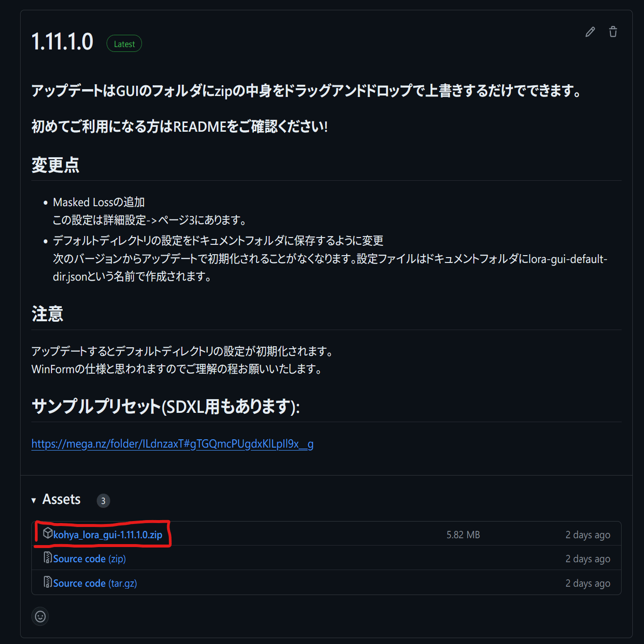
Task: Click package icon beside kohya_lora_gui zip
Action: point(48,533)
